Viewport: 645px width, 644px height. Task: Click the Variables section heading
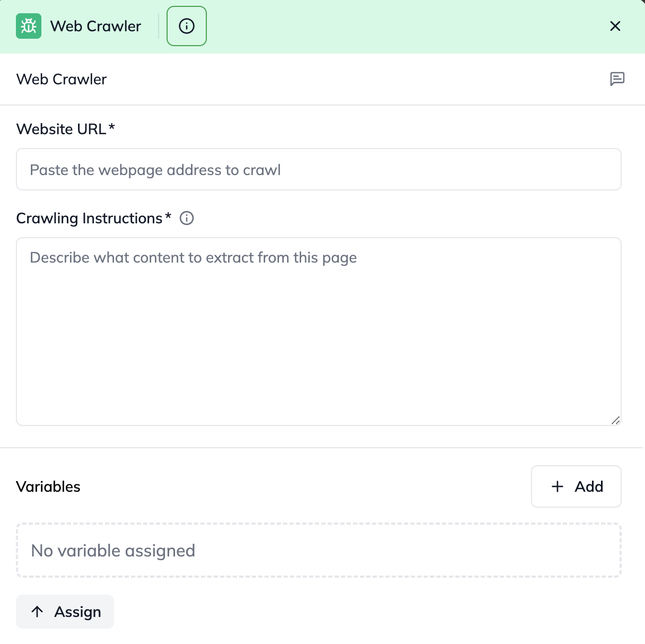coord(48,486)
